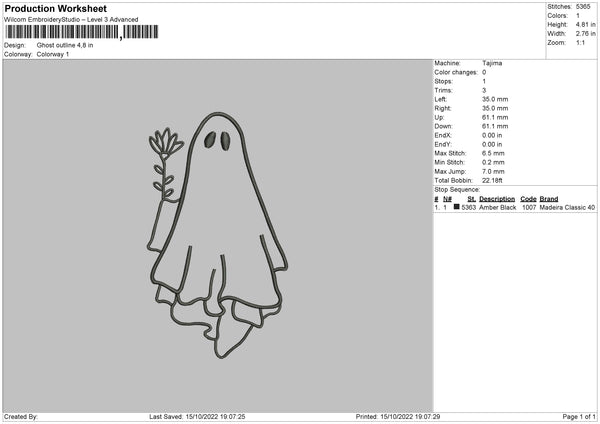The image size is (600, 424).
Task: Select the 'Production Worksheet' title
Action: pyautogui.click(x=55, y=8)
